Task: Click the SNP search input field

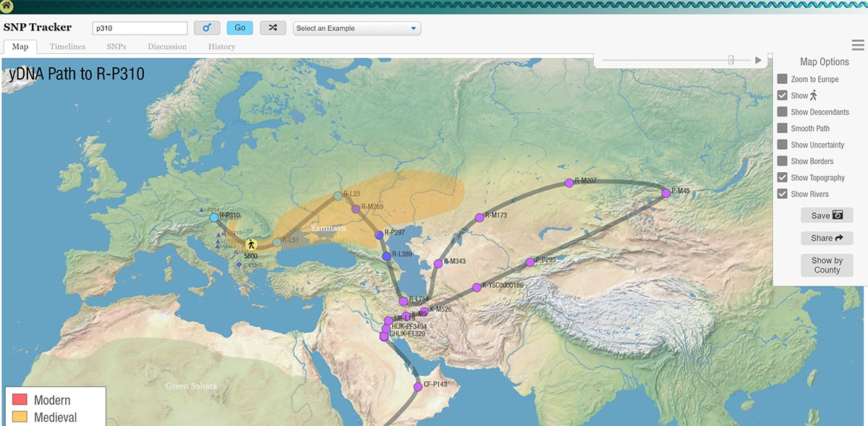Action: [x=140, y=28]
